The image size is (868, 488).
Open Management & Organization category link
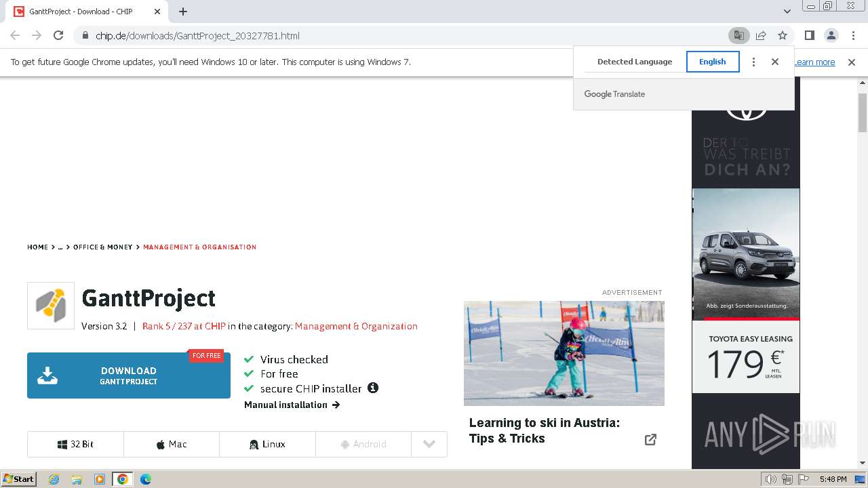pyautogui.click(x=356, y=326)
